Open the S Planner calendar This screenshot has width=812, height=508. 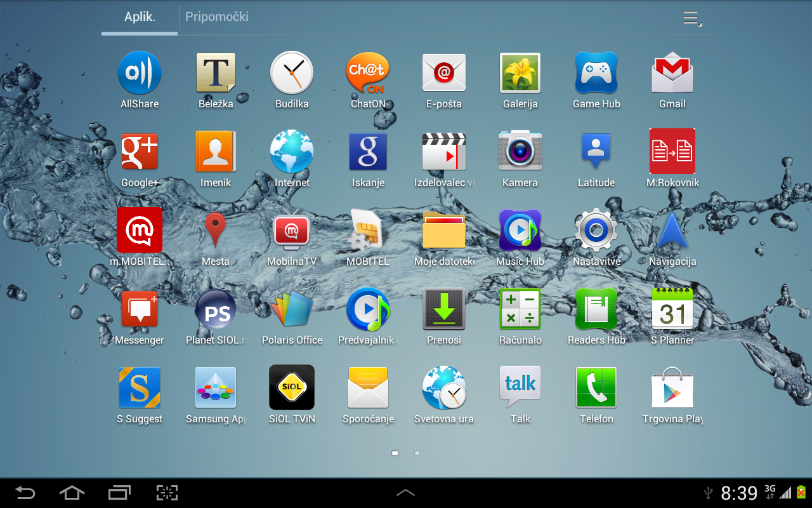tap(672, 309)
